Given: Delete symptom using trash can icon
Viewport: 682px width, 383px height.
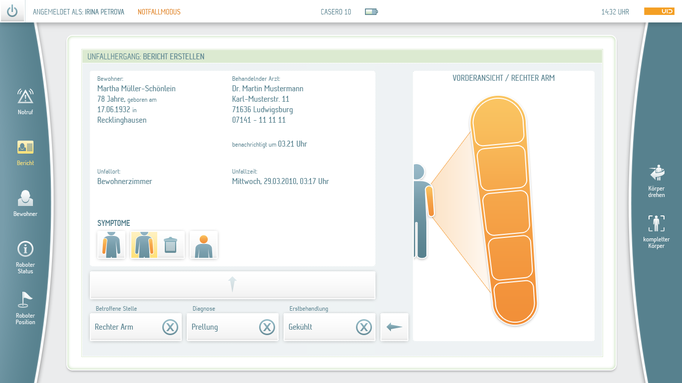Looking at the screenshot, I should [x=170, y=245].
